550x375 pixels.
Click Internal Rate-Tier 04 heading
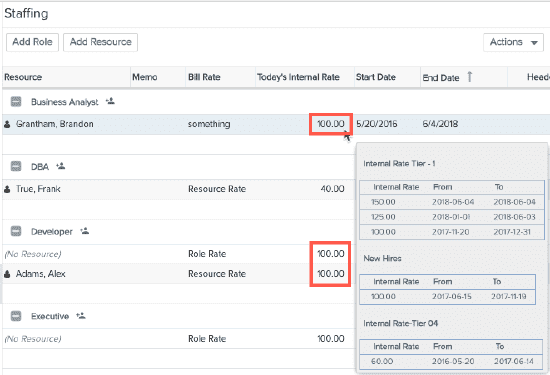[x=401, y=323]
